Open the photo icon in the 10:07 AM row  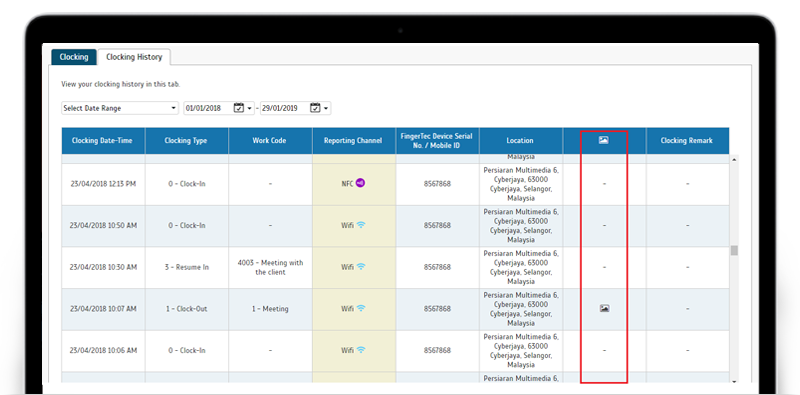pos(605,308)
